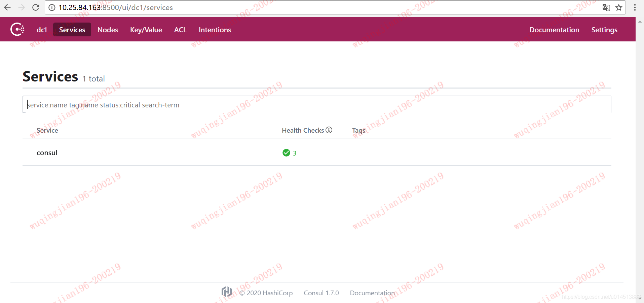The height and width of the screenshot is (303, 644).
Task: Open the Intentions tab
Action: tap(215, 30)
